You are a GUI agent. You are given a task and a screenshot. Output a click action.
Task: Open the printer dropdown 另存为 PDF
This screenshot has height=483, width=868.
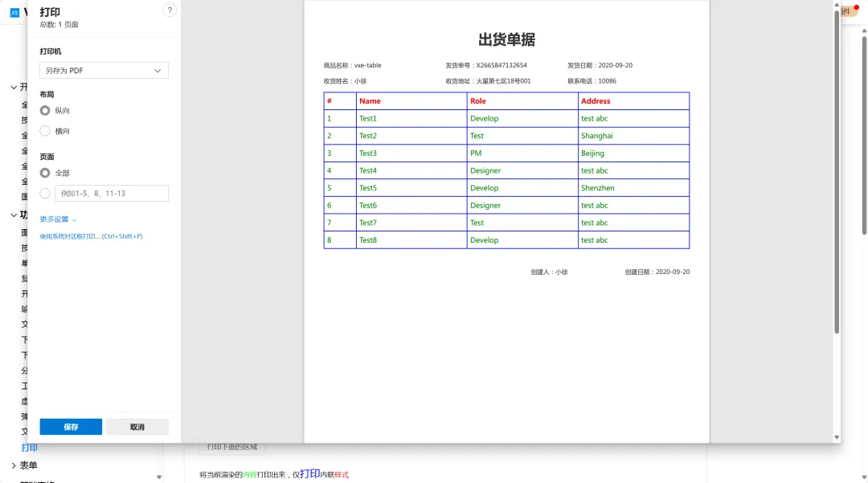[104, 71]
